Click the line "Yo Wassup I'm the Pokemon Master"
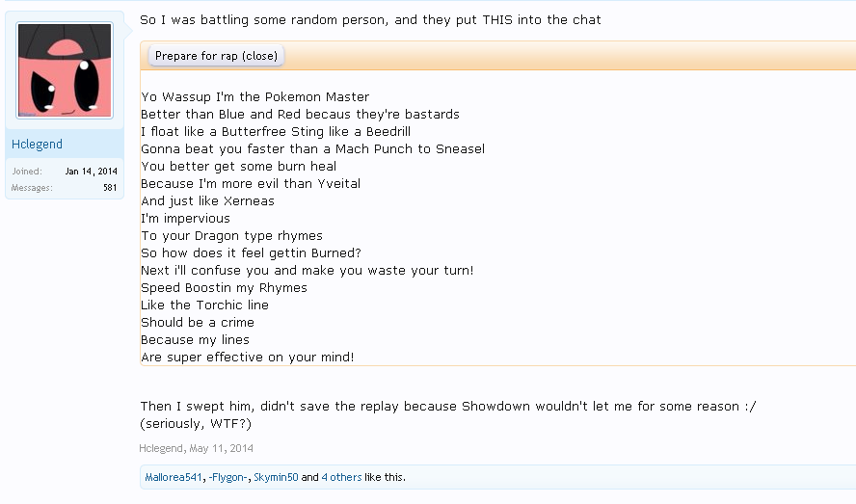The height and width of the screenshot is (504, 856). pos(254,97)
